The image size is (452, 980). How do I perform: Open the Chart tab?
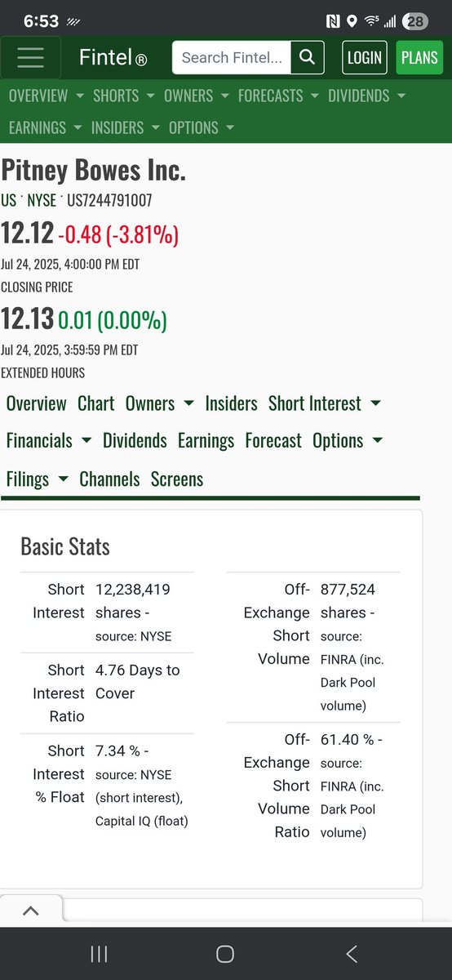tap(96, 403)
